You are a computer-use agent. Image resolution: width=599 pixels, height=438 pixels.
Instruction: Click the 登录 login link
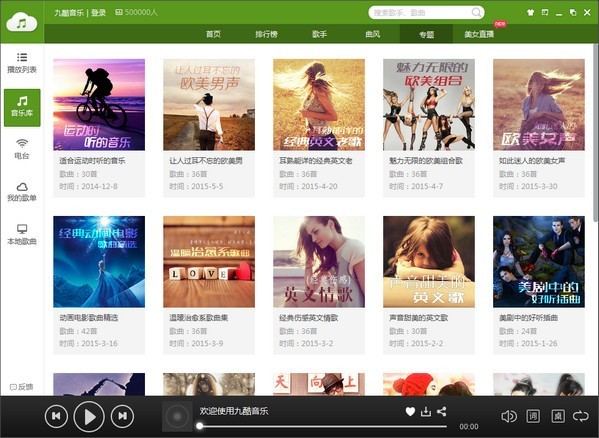[x=98, y=13]
